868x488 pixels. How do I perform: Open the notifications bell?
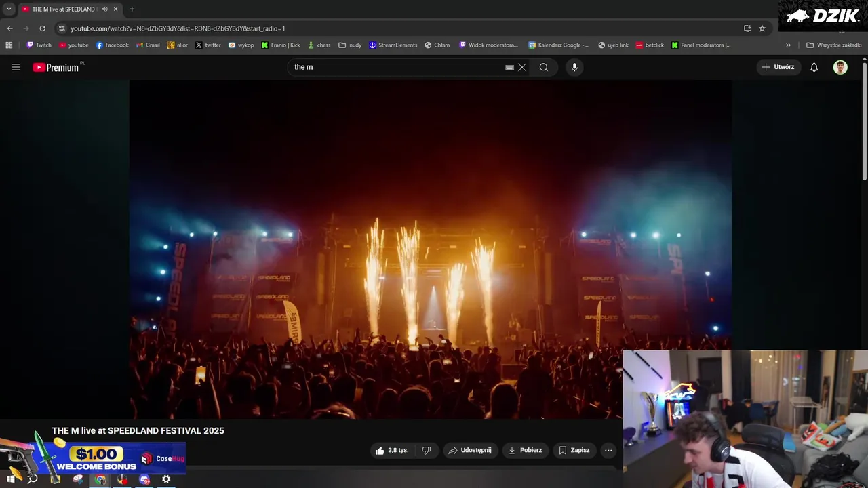pos(814,67)
